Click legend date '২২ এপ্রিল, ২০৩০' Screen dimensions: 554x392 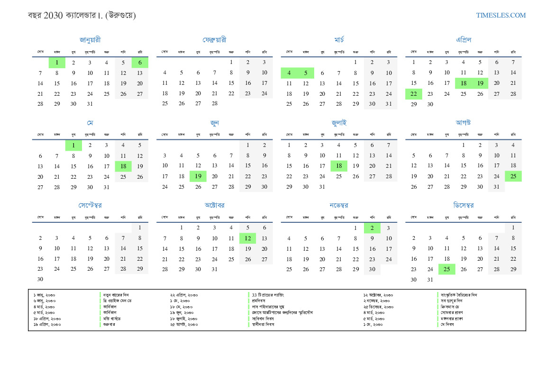pyautogui.click(x=184, y=295)
